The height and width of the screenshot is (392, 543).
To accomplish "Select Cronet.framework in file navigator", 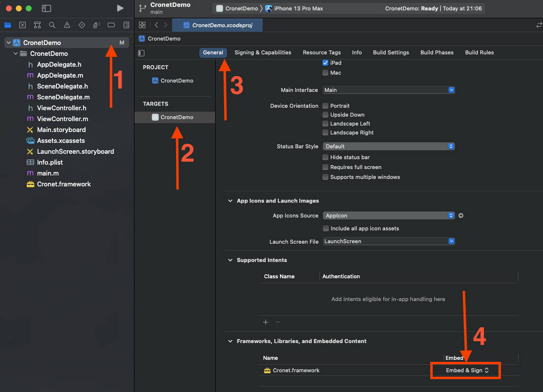I will tap(58, 184).
